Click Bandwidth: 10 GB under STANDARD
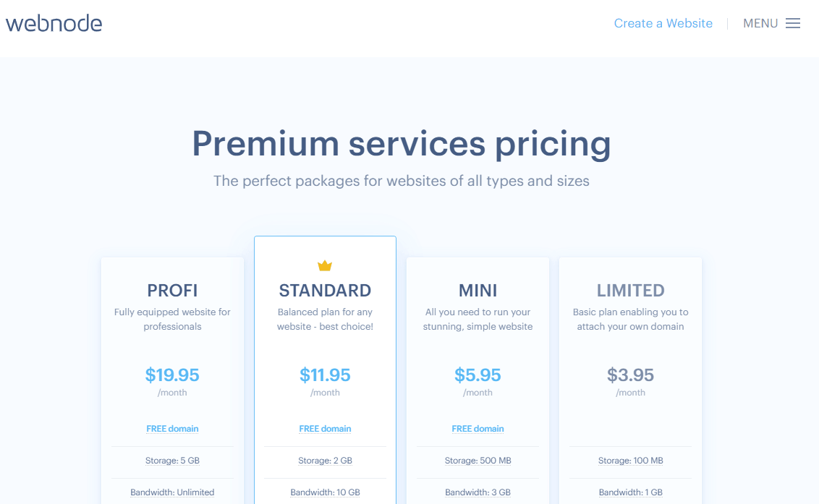 coord(325,492)
